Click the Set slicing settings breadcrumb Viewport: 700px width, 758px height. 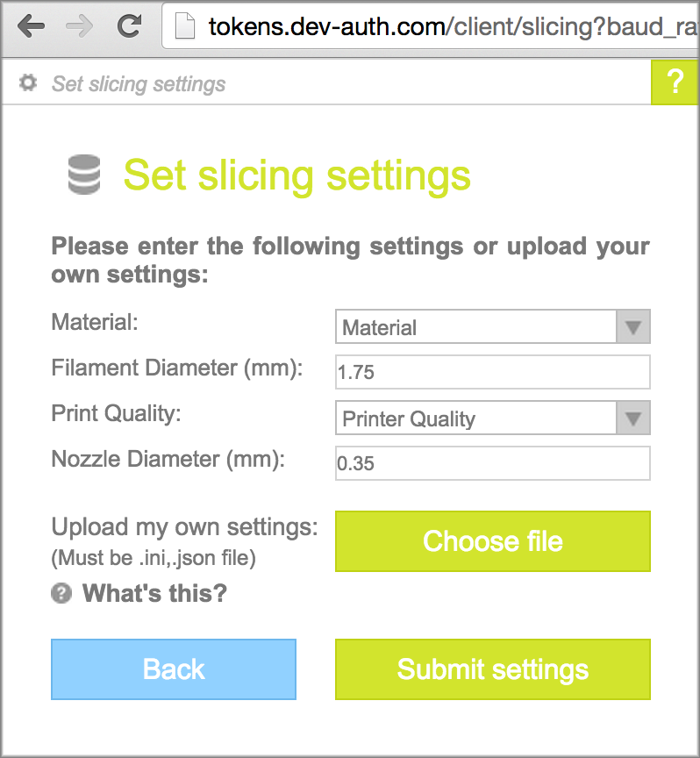click(139, 84)
